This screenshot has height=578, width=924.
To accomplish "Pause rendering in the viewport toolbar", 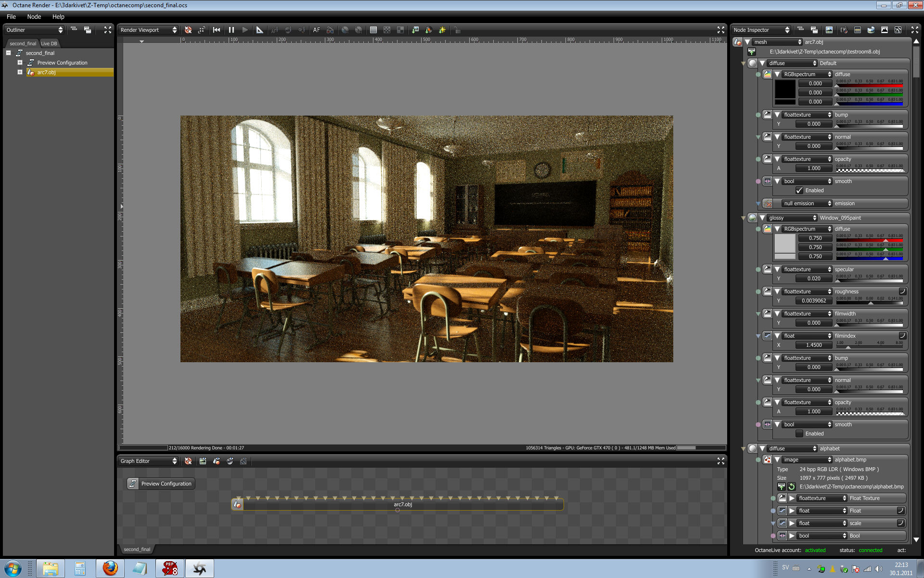I will tap(231, 30).
